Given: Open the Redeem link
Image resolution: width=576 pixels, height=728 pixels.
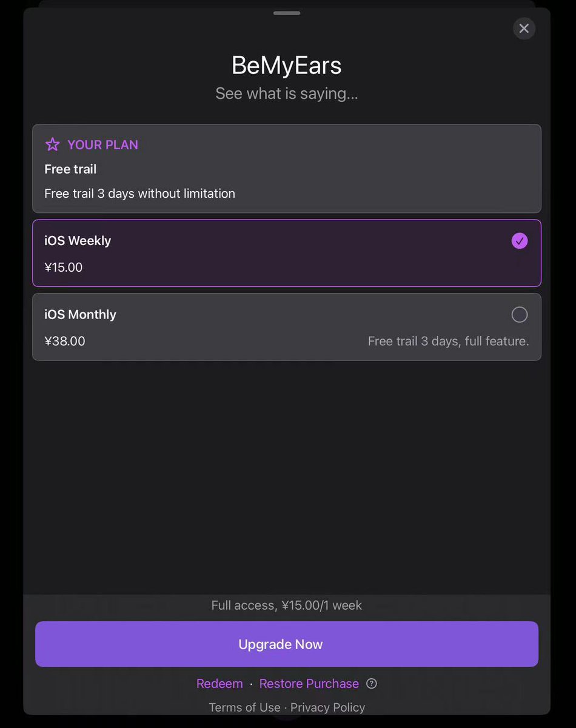Looking at the screenshot, I should click(x=219, y=684).
